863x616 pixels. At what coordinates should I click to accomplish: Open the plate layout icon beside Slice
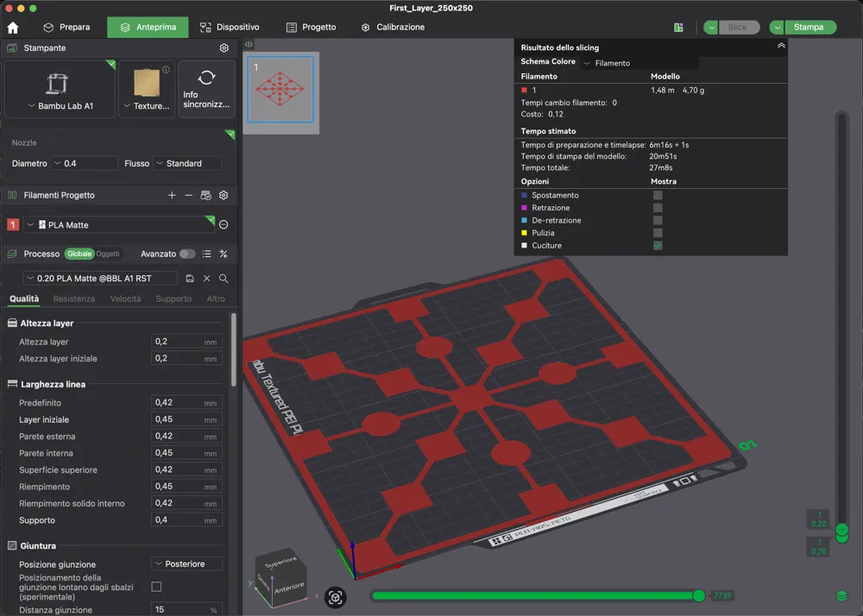coord(678,28)
